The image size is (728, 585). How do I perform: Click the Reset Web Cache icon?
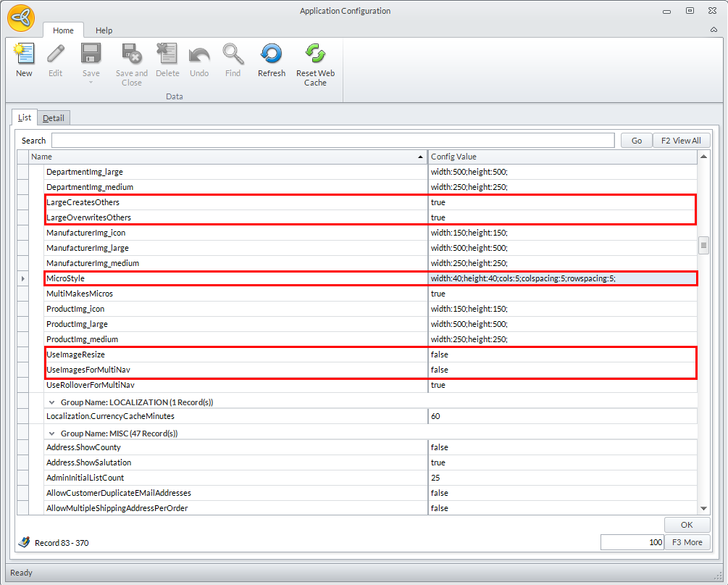[315, 54]
